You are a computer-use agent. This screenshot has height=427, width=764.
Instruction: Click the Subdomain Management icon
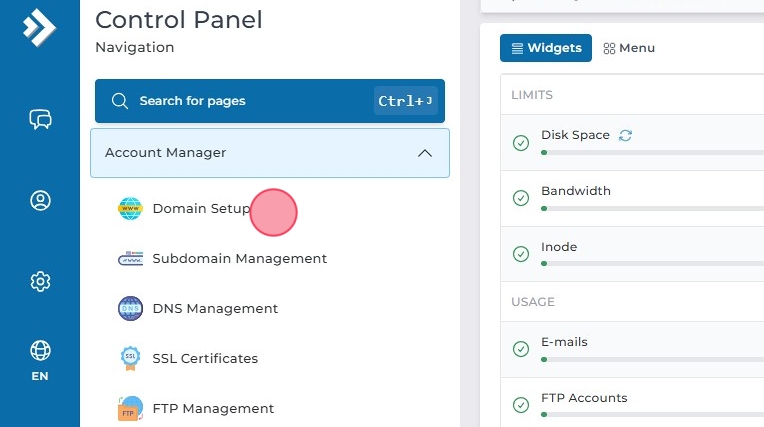tap(130, 259)
